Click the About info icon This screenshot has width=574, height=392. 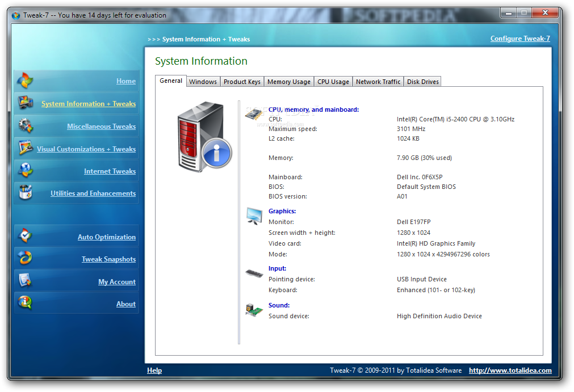coord(25,303)
